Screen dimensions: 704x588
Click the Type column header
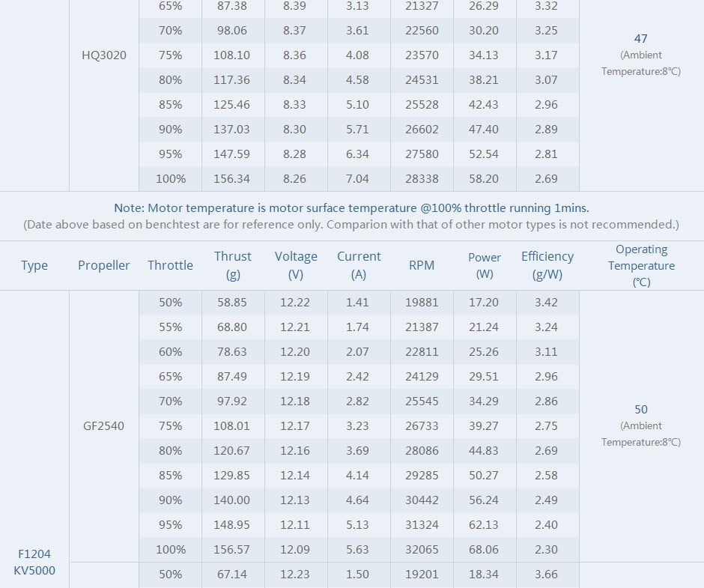tap(34, 265)
